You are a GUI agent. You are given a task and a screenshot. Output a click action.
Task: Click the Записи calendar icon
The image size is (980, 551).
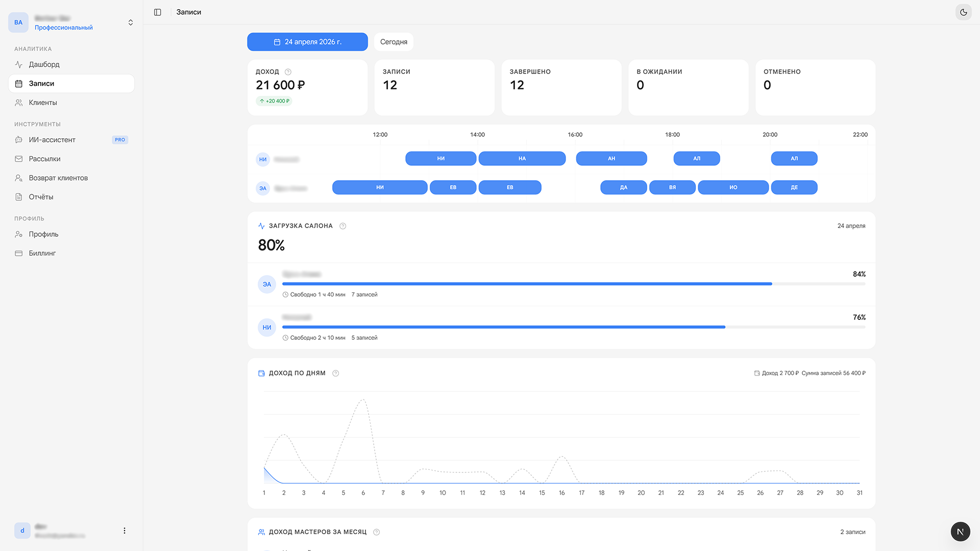[x=19, y=84]
